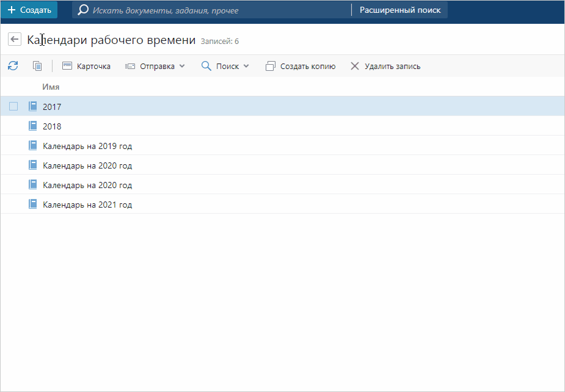Viewport: 565px width, 392px height.
Task: Click the copy documents icon in toolbar
Action: pos(37,66)
